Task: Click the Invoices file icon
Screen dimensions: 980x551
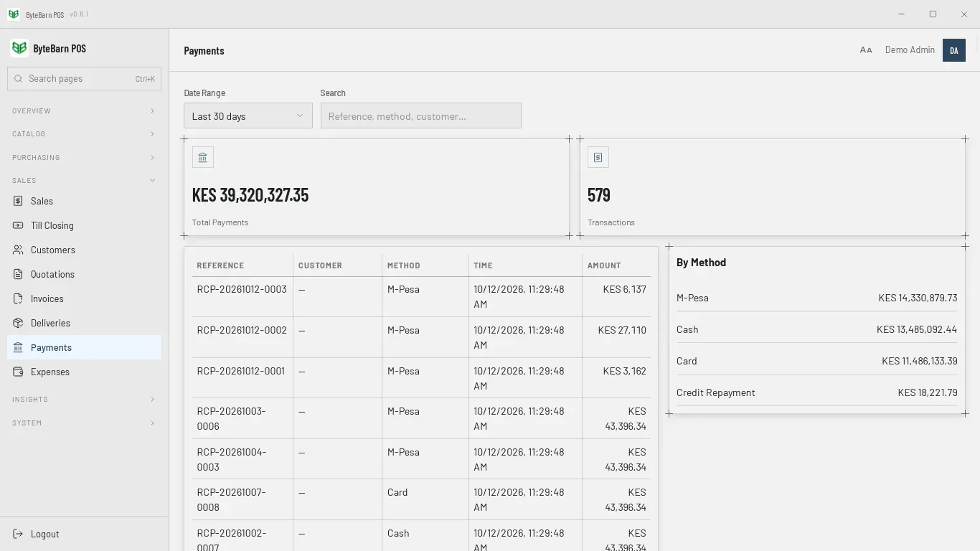Action: [x=18, y=299]
